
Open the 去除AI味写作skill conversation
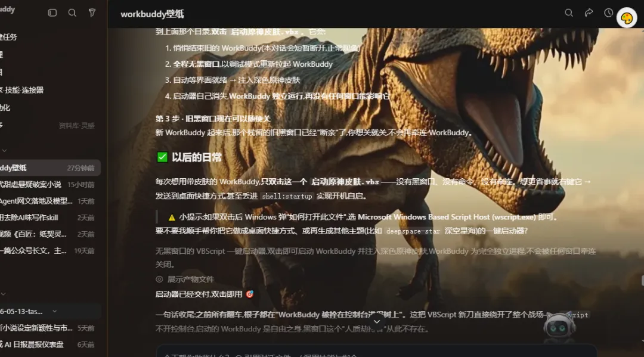(x=48, y=218)
